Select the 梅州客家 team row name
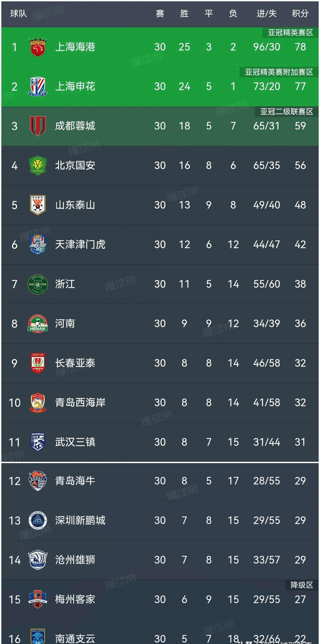The image size is (320, 644). click(x=75, y=600)
